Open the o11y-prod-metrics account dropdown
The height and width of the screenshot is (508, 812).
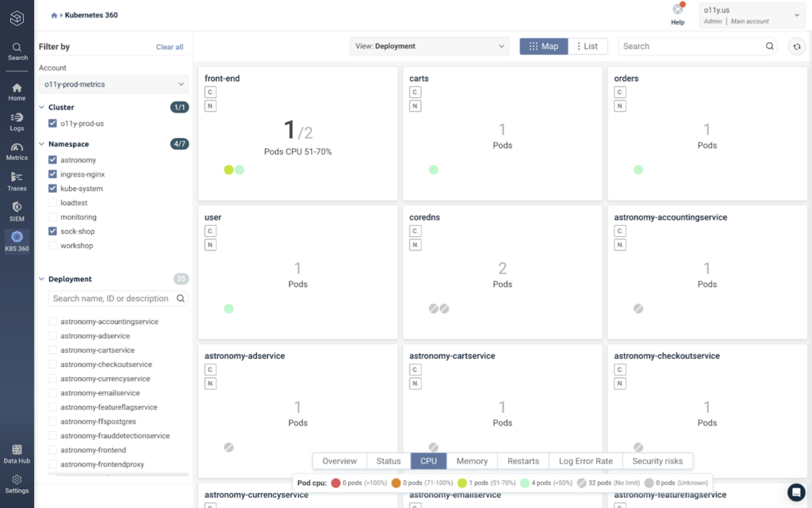point(113,84)
